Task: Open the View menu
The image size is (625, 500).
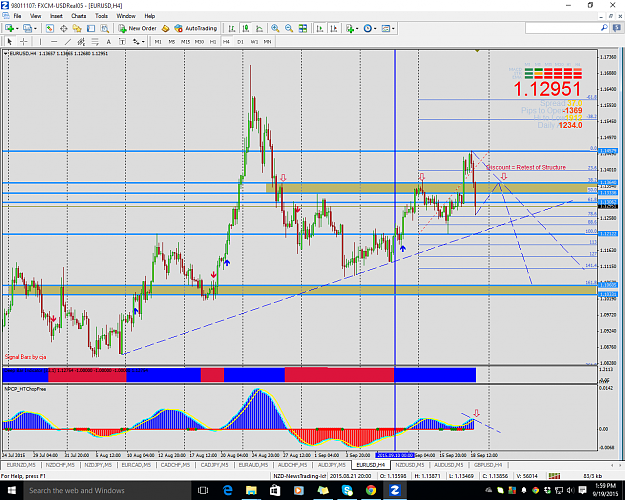Action: [x=35, y=16]
